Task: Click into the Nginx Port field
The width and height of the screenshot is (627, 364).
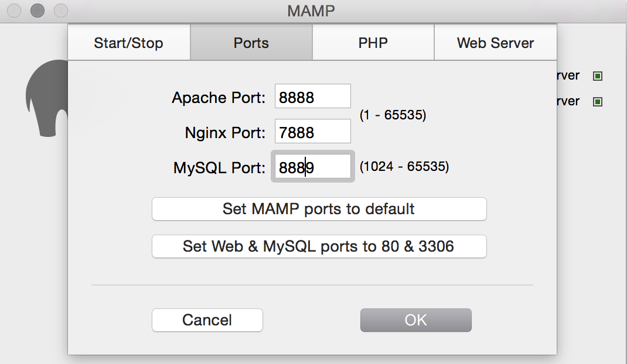Action: point(312,132)
